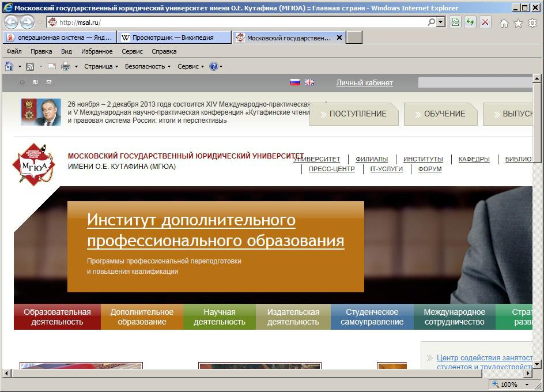Open address bar history dropdown arrow

[x=441, y=22]
